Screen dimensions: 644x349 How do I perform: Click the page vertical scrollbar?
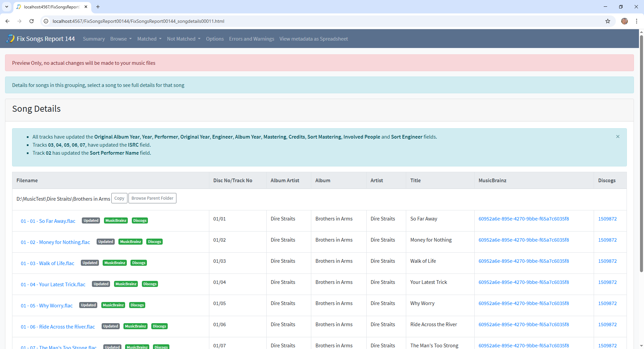[641, 151]
